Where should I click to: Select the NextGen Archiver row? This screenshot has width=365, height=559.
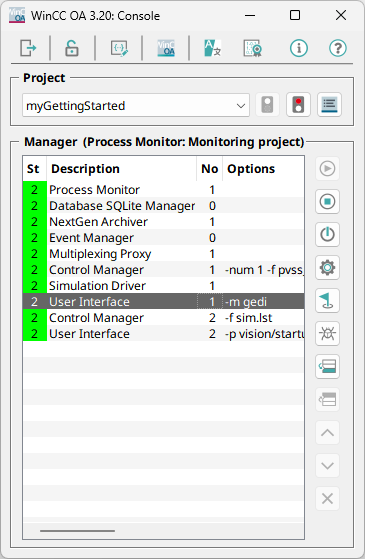point(163,222)
